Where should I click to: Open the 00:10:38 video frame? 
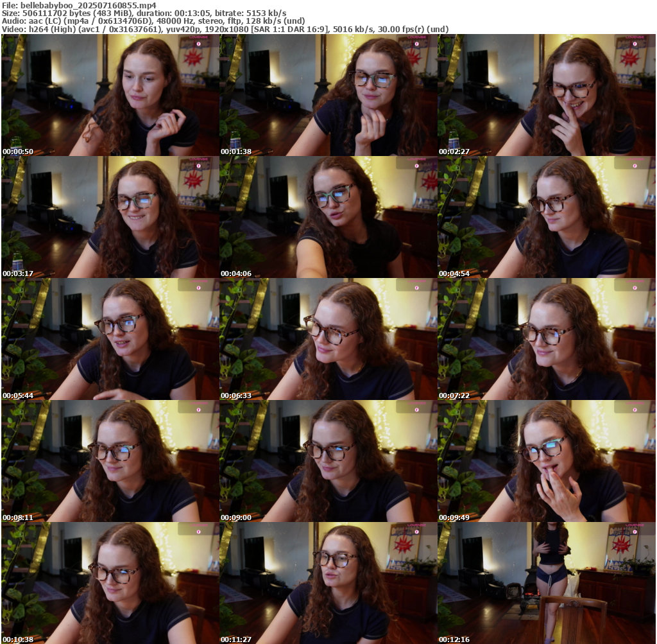[x=110, y=583]
